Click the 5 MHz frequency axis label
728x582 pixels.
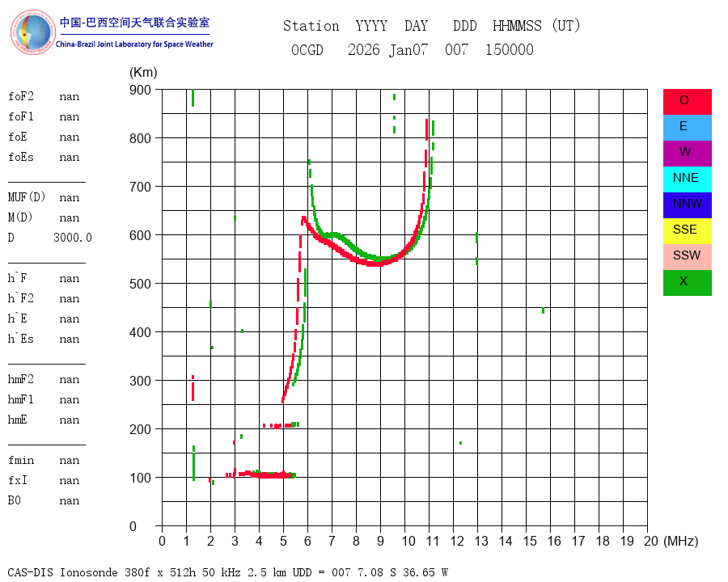coord(283,541)
